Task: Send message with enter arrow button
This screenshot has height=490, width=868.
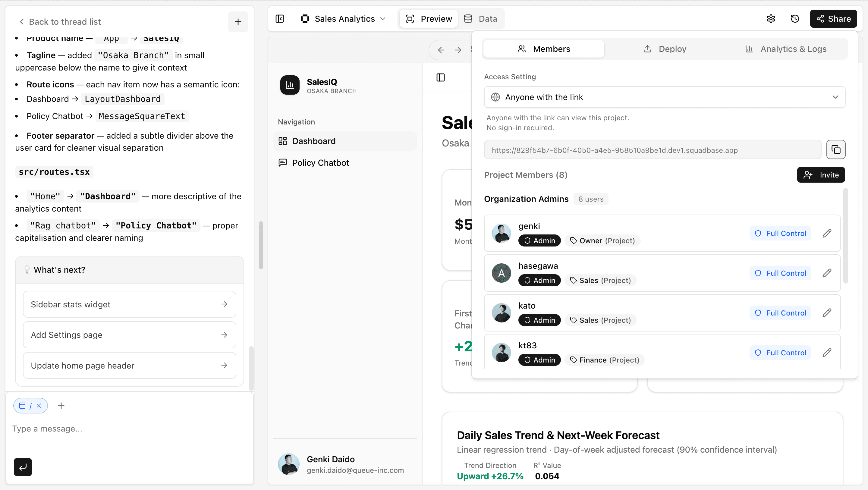Action: pos(23,467)
